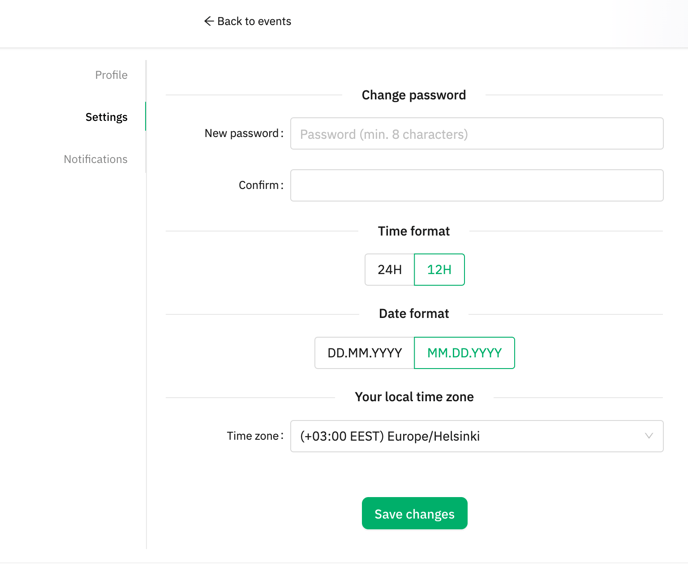Open the Europe/Helsinki time zone dropdown
The width and height of the screenshot is (688, 575).
coord(477,436)
